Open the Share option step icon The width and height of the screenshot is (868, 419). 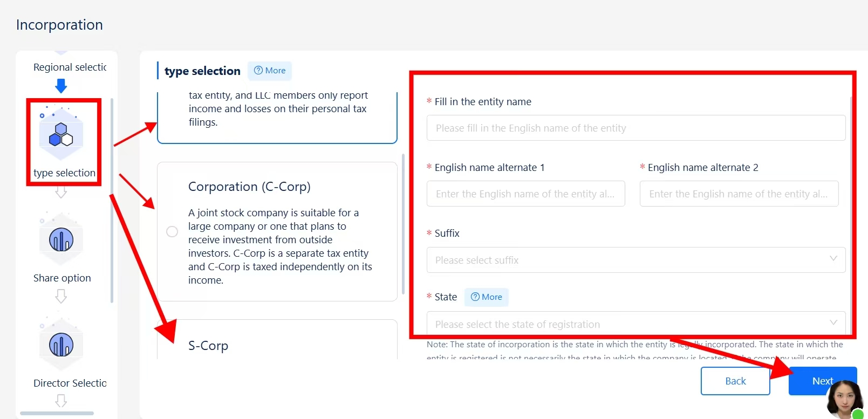tap(61, 239)
